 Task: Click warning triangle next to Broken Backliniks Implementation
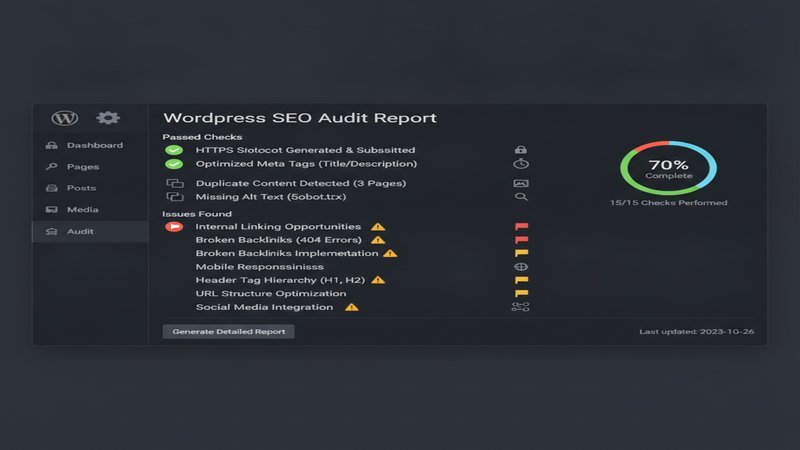coord(390,253)
